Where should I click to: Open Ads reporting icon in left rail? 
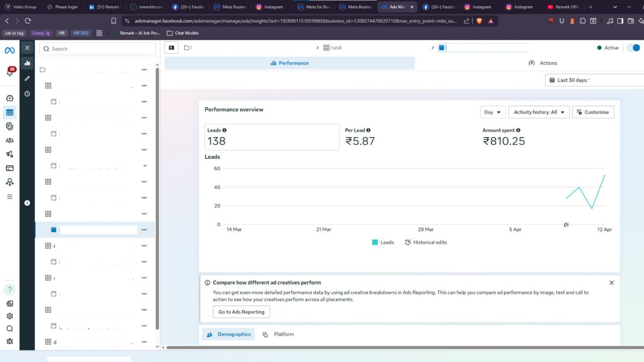[10, 126]
